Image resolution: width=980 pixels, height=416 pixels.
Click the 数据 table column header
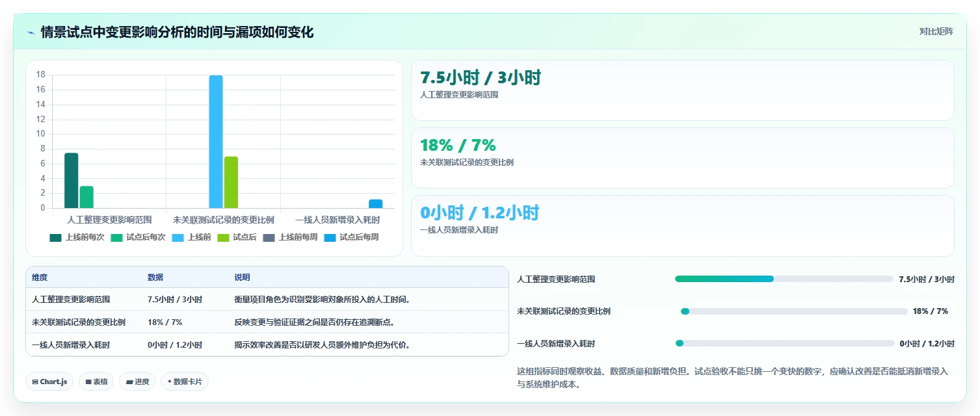(155, 278)
